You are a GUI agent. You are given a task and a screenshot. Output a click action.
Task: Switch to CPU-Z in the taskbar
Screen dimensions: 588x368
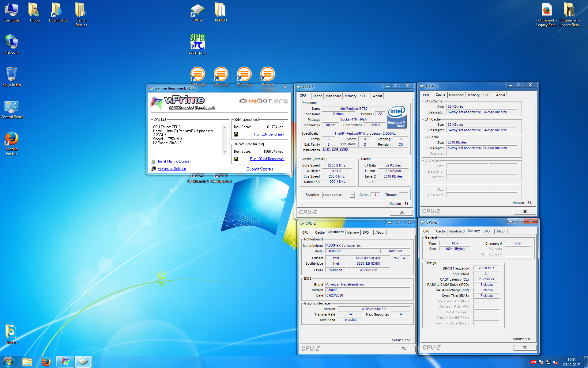tap(83, 362)
